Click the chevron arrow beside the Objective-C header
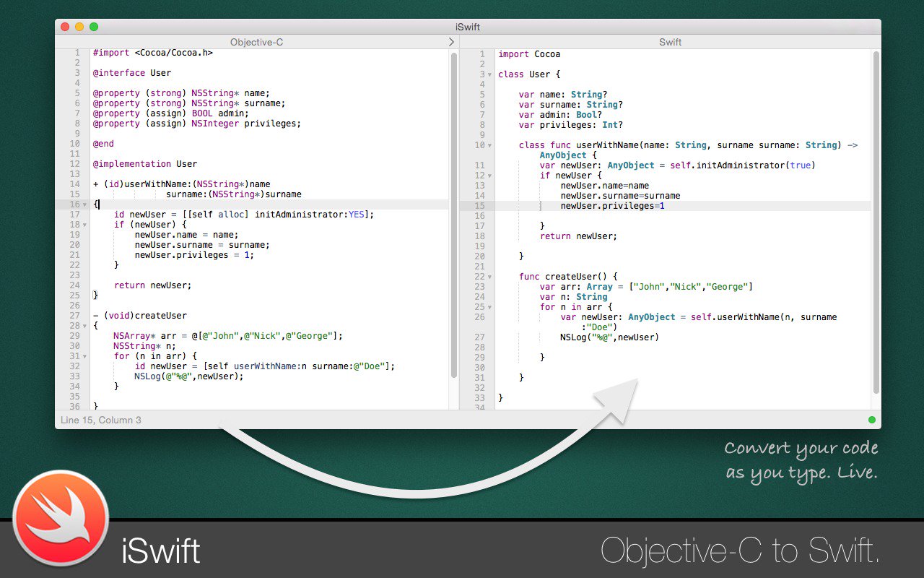This screenshot has height=578, width=924. pyautogui.click(x=452, y=42)
